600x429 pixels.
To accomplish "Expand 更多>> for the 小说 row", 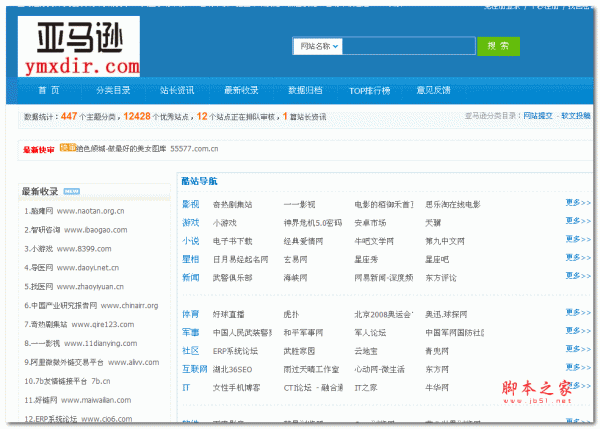I will click(578, 239).
